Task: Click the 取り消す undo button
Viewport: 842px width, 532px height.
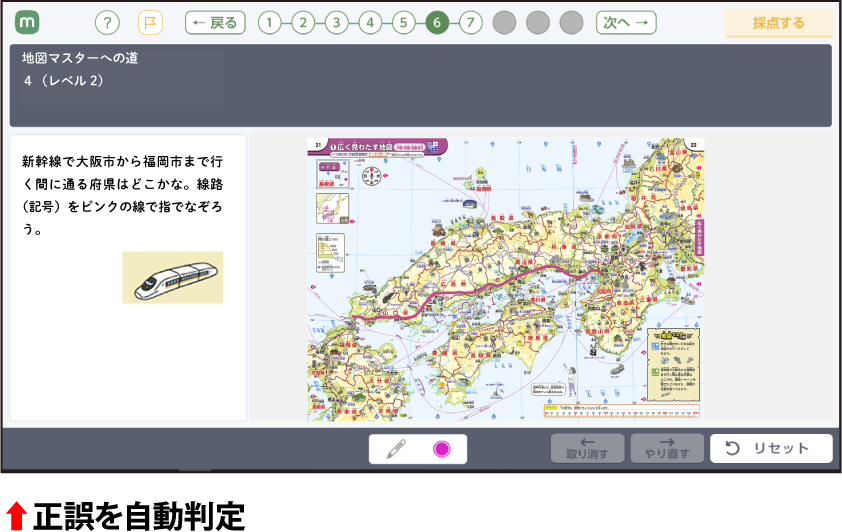Action: pos(587,449)
